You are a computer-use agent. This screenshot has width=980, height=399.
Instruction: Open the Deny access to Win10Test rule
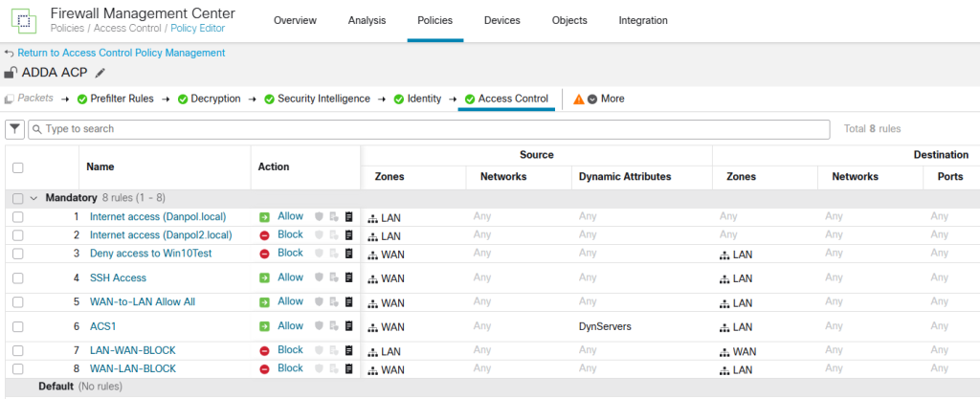150,253
